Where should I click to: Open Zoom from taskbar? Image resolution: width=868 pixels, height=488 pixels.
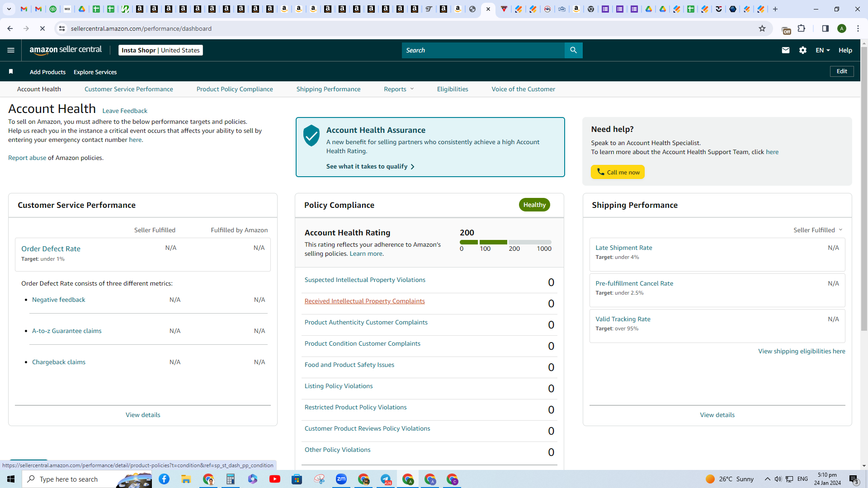(x=341, y=479)
